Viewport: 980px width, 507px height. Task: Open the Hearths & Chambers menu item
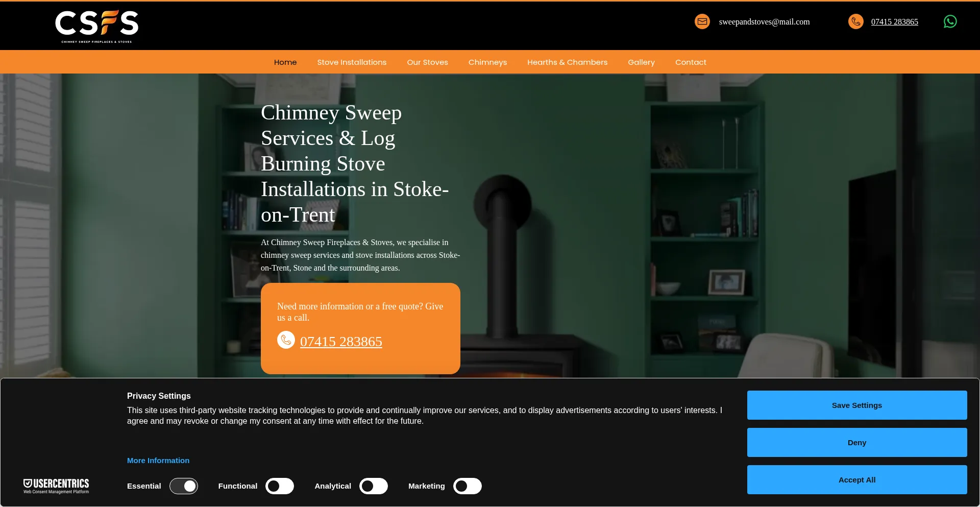coord(567,62)
